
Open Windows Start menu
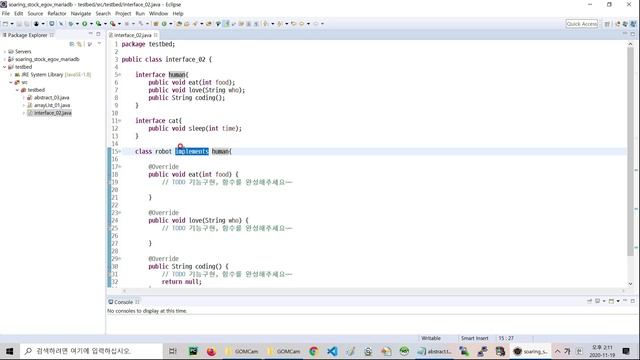[x=9, y=351]
